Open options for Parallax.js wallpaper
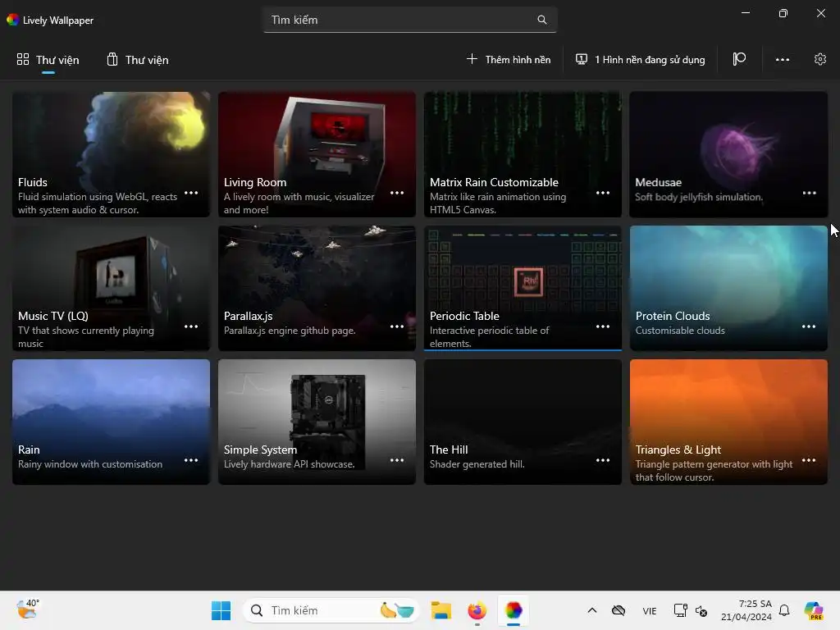Screen dimensions: 840x630 (x=397, y=326)
